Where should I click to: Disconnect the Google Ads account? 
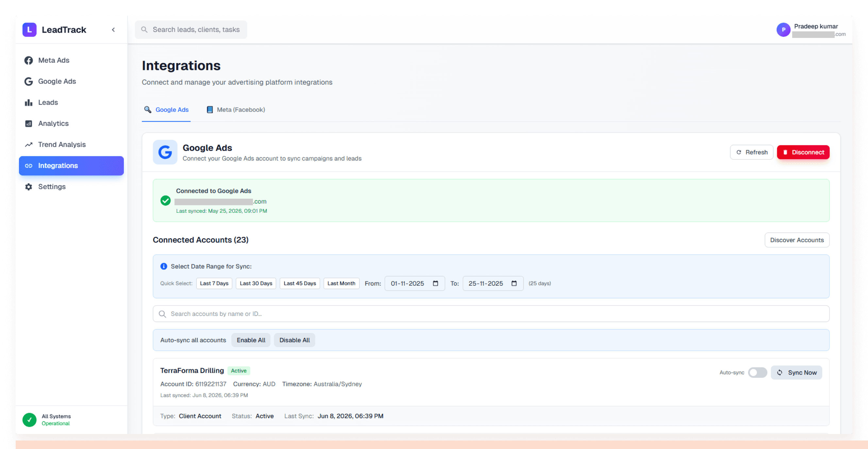click(803, 152)
